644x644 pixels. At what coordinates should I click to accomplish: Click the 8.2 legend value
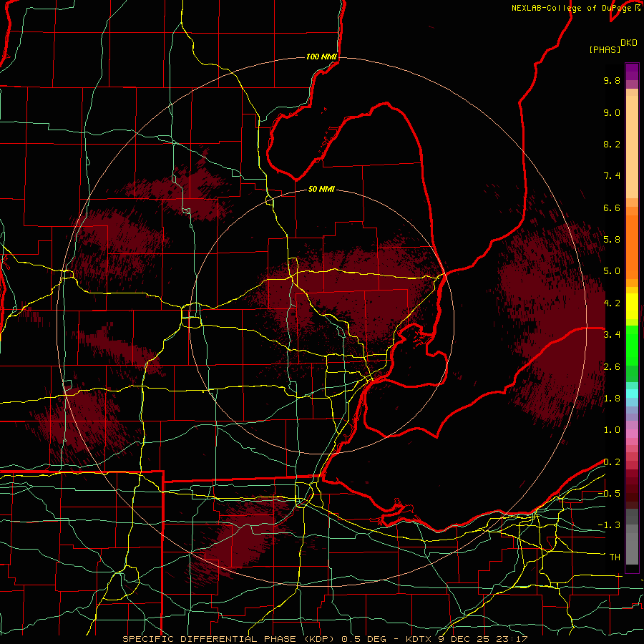[x=612, y=144]
